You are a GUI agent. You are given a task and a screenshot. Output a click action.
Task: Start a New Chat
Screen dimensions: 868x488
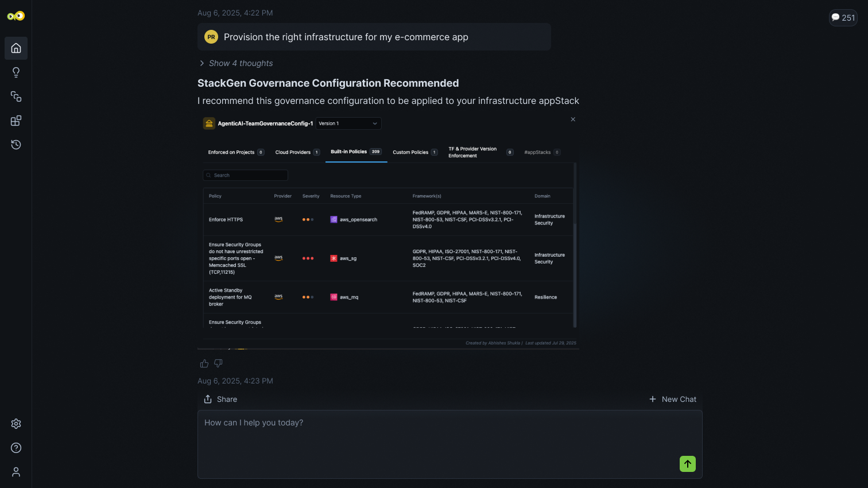(672, 399)
